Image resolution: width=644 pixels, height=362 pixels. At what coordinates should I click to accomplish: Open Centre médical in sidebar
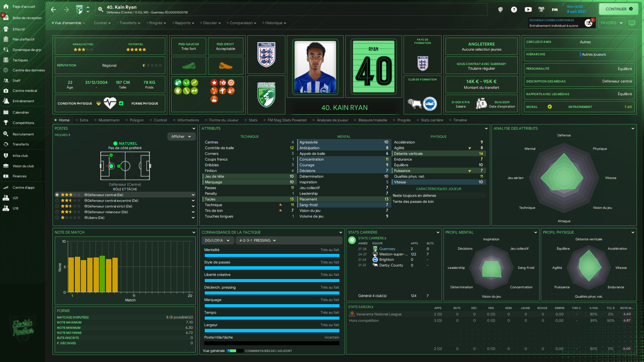click(24, 90)
